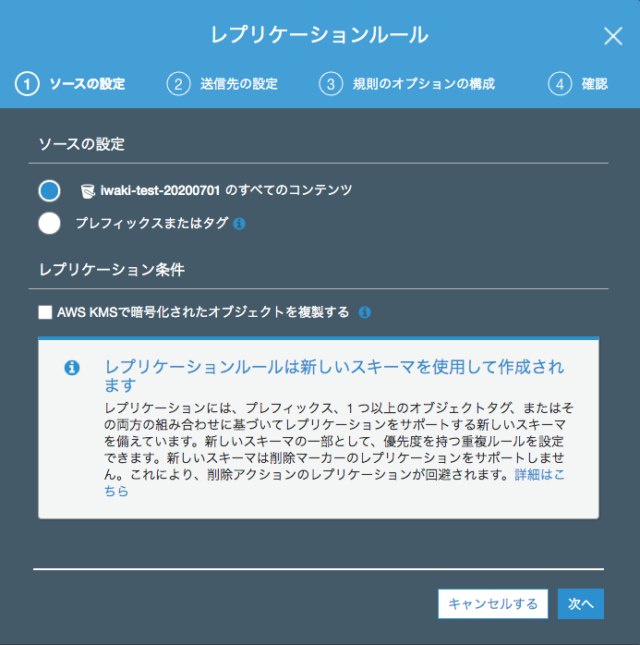Click キャンセルする button
Screen dimensions: 640x645
tap(493, 603)
